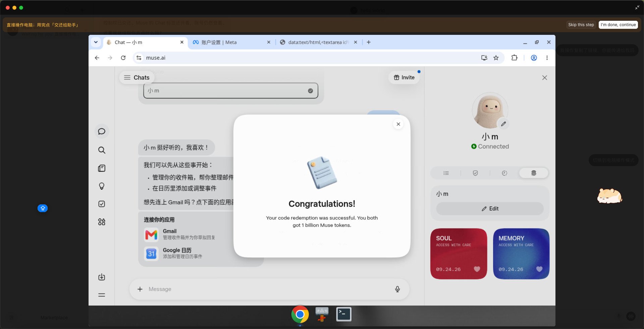Like the MEMORY card heart icon
Image resolution: width=644 pixels, height=329 pixels.
pyautogui.click(x=539, y=269)
